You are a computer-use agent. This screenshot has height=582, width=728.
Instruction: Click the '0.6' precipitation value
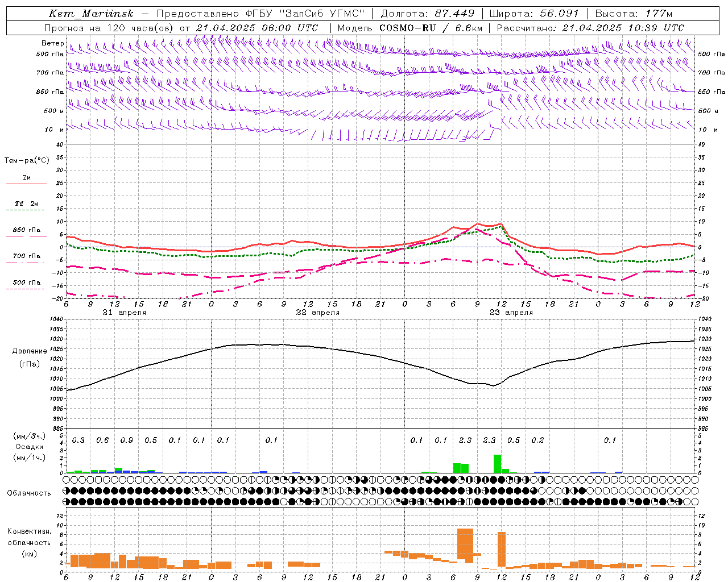(102, 440)
